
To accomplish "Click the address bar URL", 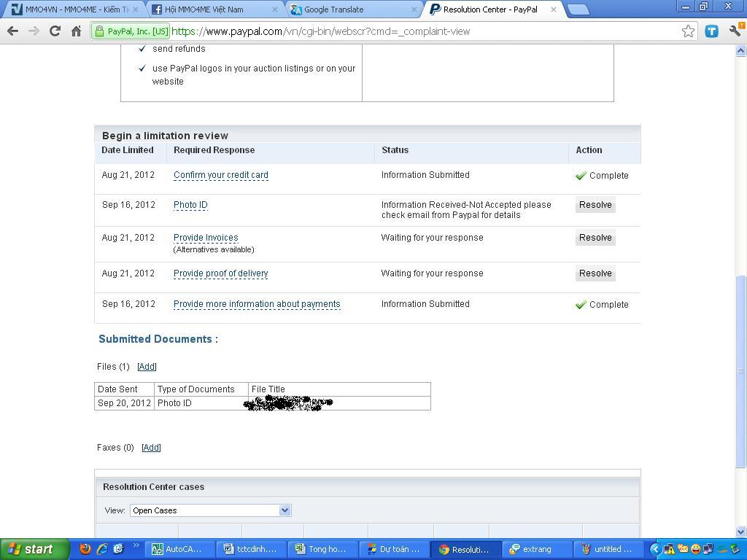I will point(321,31).
